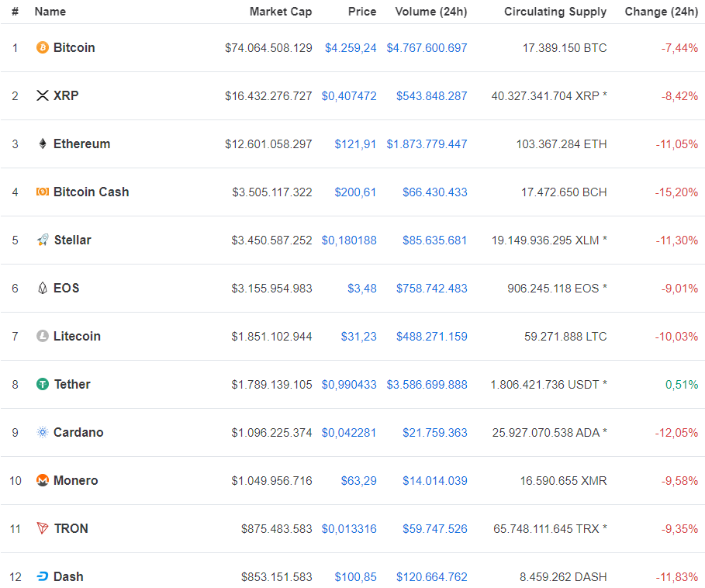Click the Cardano dotted icon
Image resolution: width=705 pixels, height=588 pixels.
[42, 432]
